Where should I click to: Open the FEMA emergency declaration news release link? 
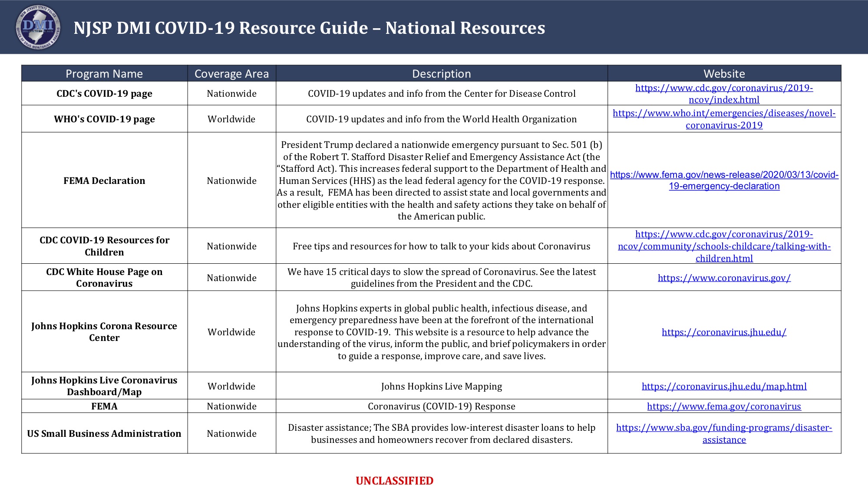[724, 180]
